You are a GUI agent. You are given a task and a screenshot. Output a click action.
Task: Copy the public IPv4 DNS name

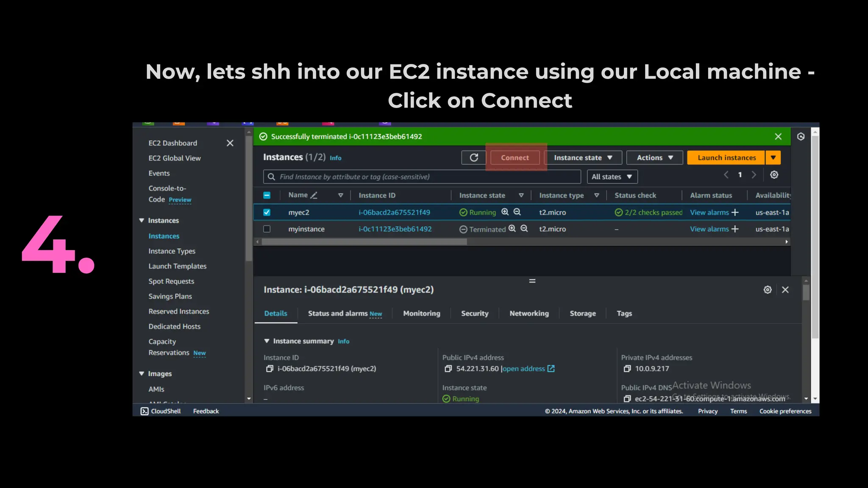pos(627,399)
